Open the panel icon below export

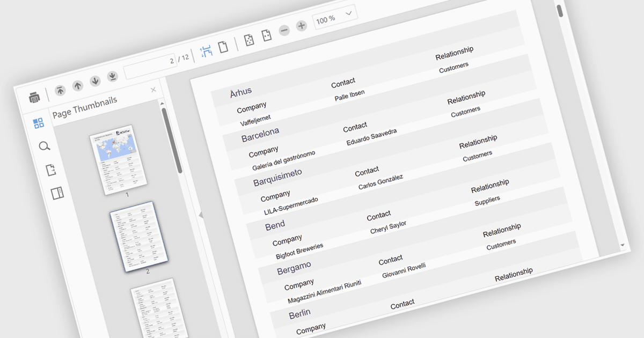tap(57, 194)
